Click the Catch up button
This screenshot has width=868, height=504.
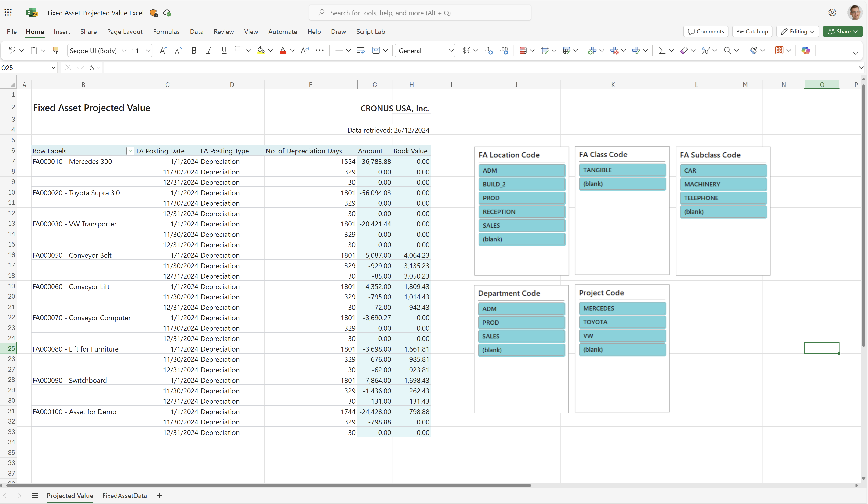(x=752, y=31)
